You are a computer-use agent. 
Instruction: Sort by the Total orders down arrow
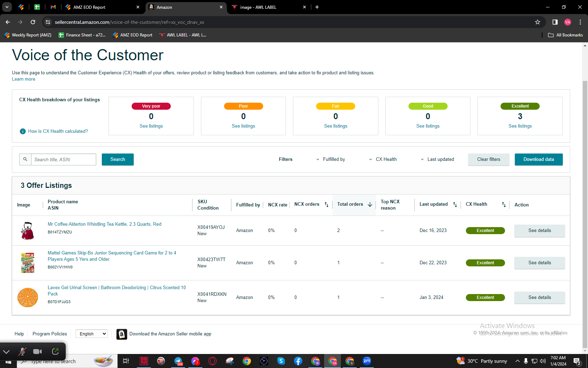point(370,205)
